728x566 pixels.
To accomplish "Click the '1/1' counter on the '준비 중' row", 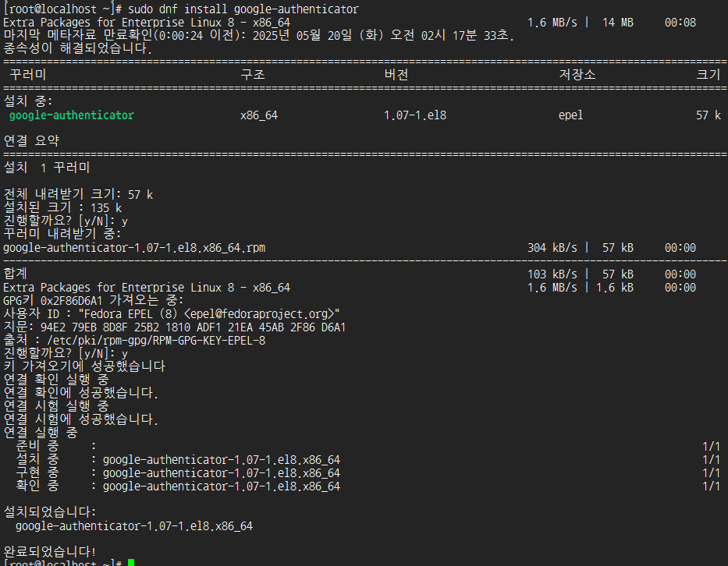I will point(711,446).
